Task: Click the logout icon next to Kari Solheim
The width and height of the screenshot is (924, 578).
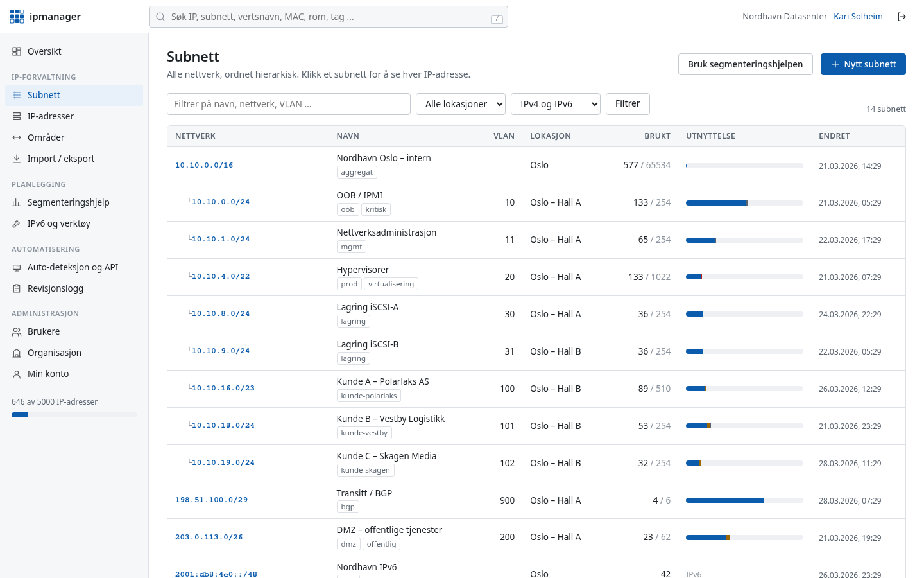Action: (x=902, y=17)
